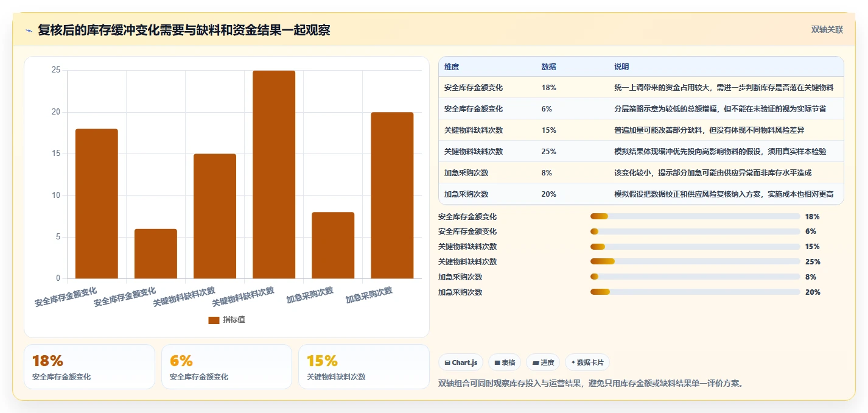
Task: Click the 加急采购次数 label of the 8% progress bar
Action: pos(460,277)
